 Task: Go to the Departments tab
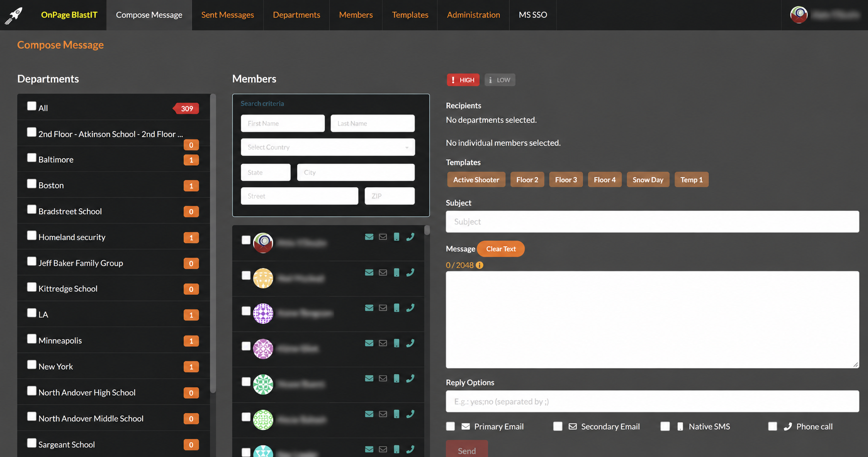pyautogui.click(x=296, y=15)
